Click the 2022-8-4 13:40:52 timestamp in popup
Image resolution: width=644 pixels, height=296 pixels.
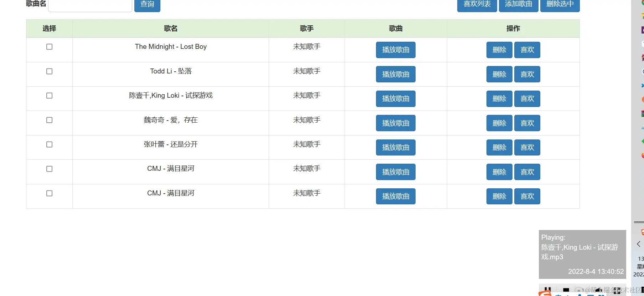click(596, 272)
